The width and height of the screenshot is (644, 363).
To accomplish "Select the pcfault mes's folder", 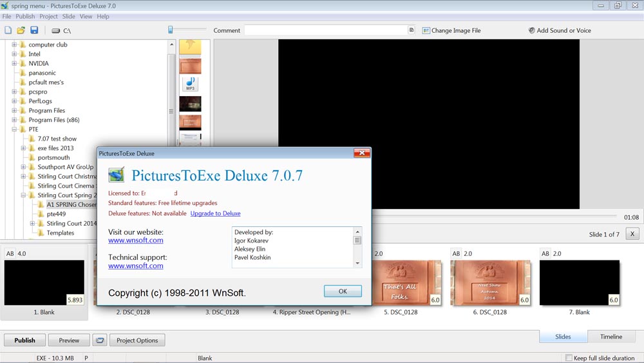I will (46, 83).
